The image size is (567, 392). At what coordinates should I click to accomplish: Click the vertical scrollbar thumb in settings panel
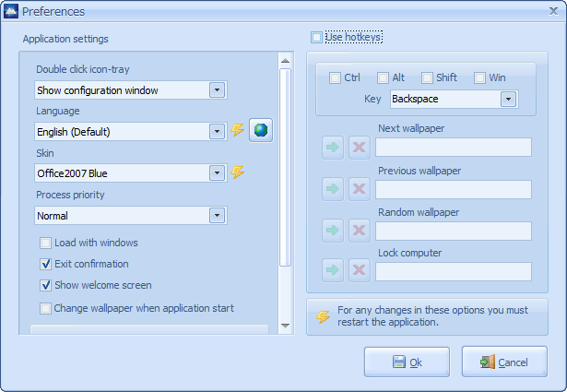click(285, 168)
